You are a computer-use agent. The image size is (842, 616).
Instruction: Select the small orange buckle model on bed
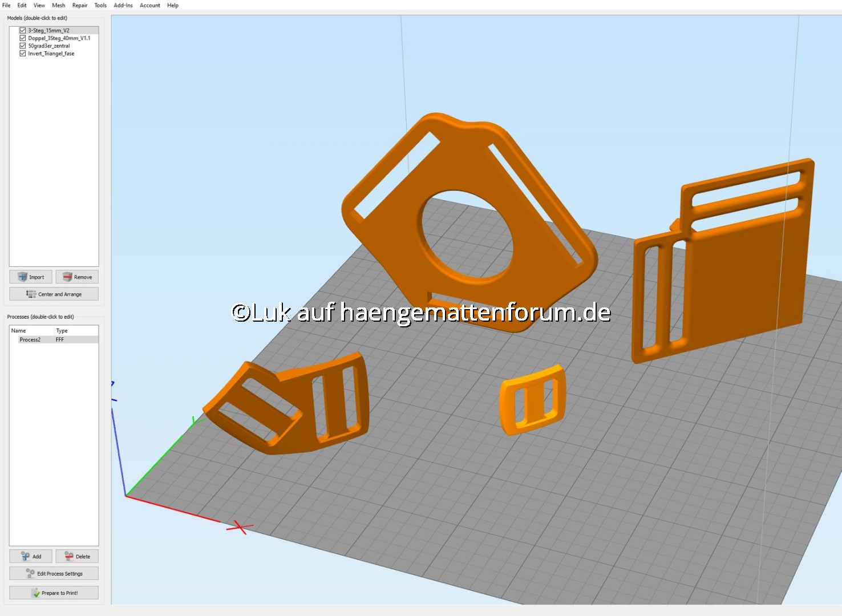(532, 400)
